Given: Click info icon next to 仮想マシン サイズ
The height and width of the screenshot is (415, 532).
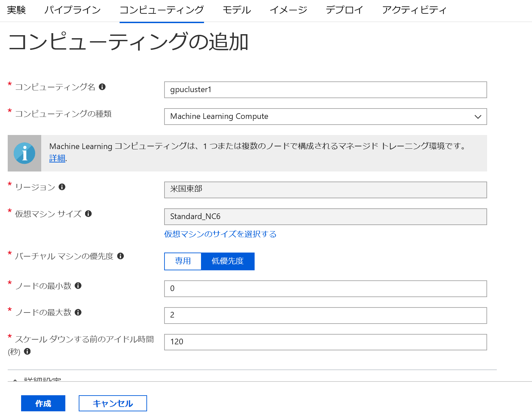Looking at the screenshot, I should tap(88, 214).
